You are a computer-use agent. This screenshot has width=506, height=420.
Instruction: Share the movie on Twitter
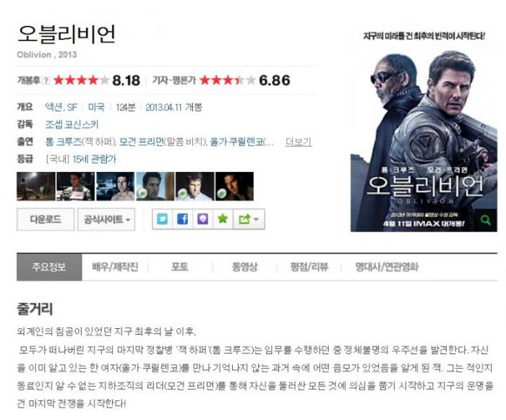163,219
